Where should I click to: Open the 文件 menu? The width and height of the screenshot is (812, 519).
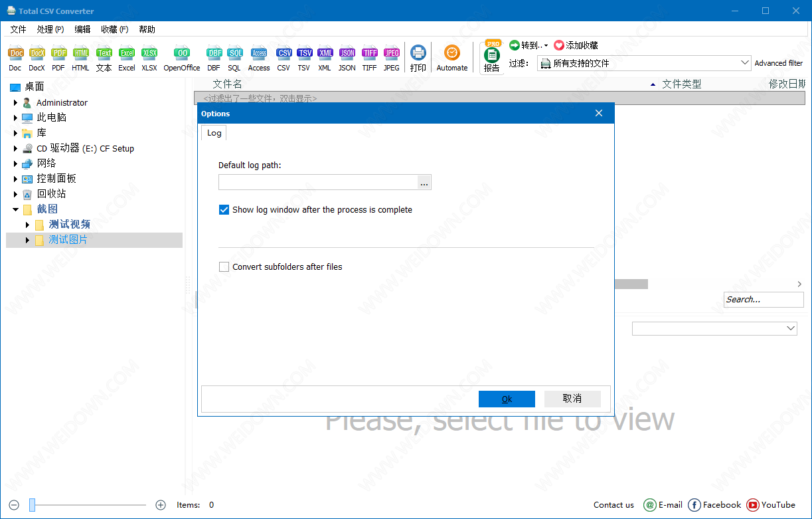click(x=18, y=29)
